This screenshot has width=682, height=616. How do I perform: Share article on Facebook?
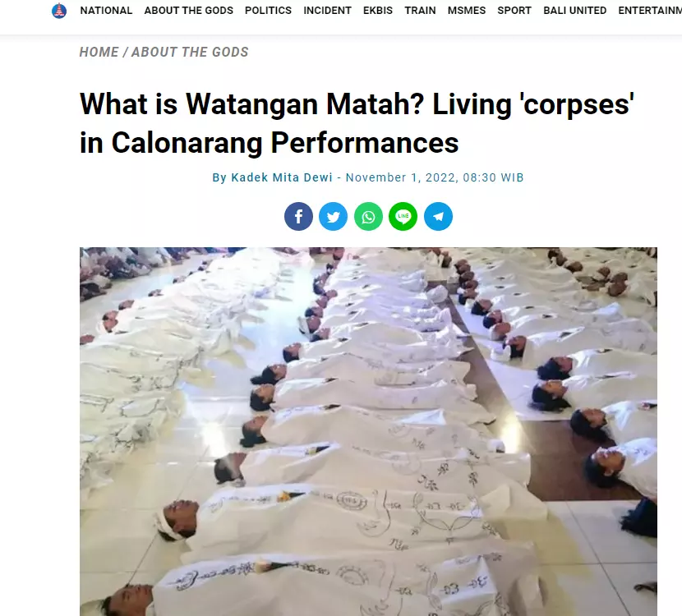(x=298, y=216)
